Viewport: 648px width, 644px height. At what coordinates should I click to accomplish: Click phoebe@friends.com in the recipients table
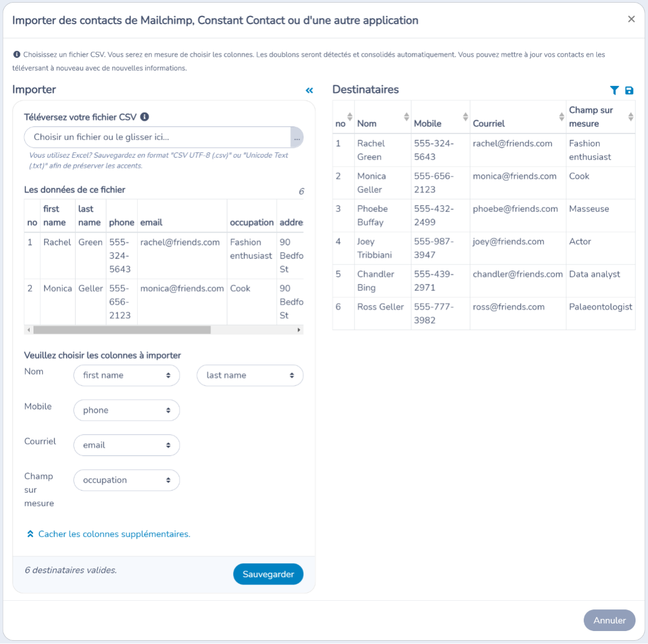516,209
